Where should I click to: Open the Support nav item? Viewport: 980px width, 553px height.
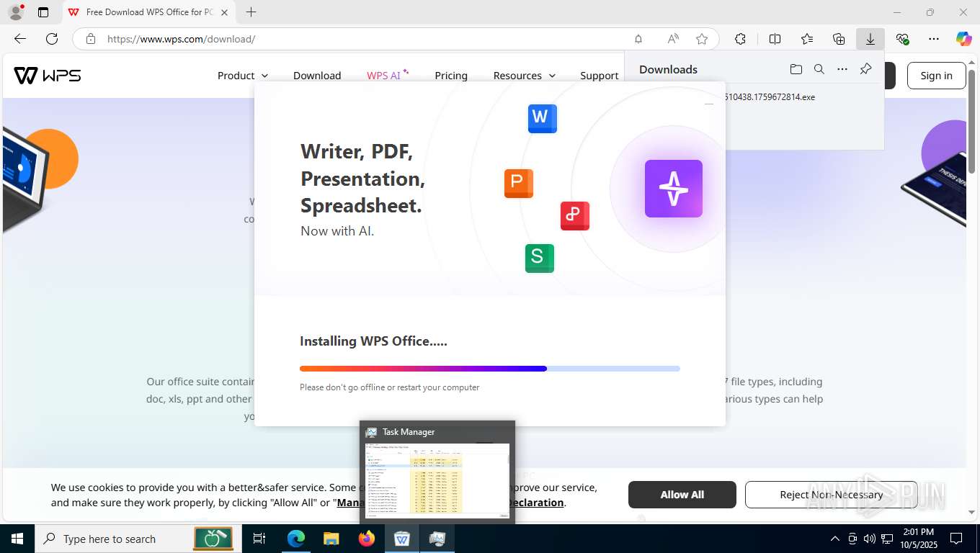600,76
